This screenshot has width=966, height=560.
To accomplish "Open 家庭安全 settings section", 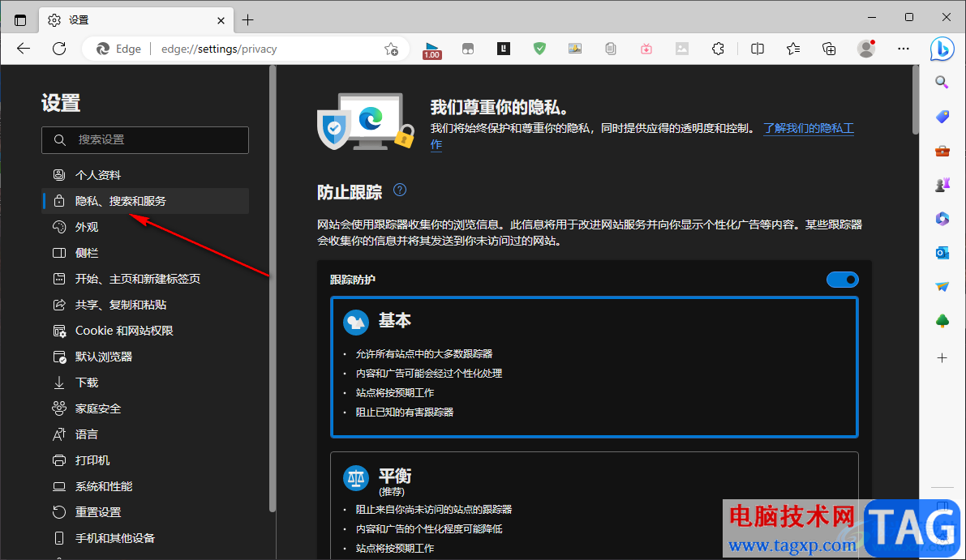I will [x=145, y=408].
